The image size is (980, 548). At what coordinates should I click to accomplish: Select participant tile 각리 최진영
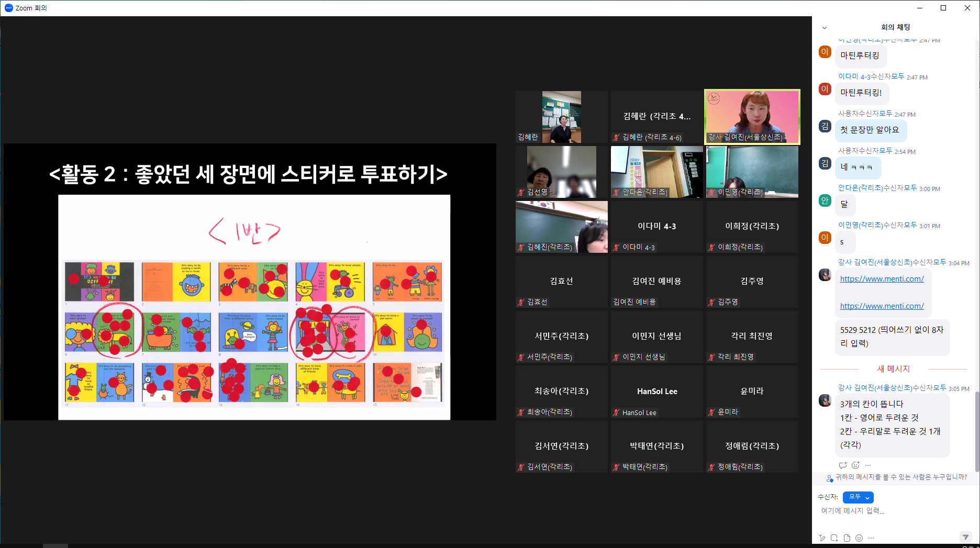coord(752,337)
